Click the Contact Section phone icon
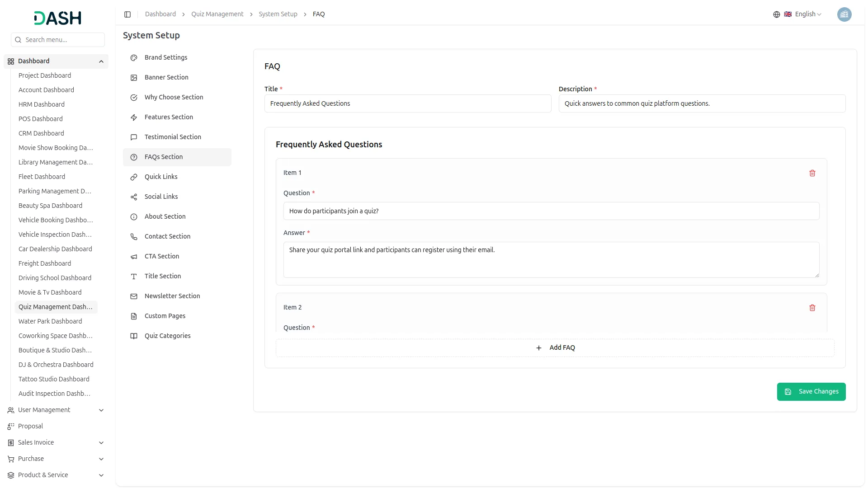 pyautogui.click(x=134, y=237)
